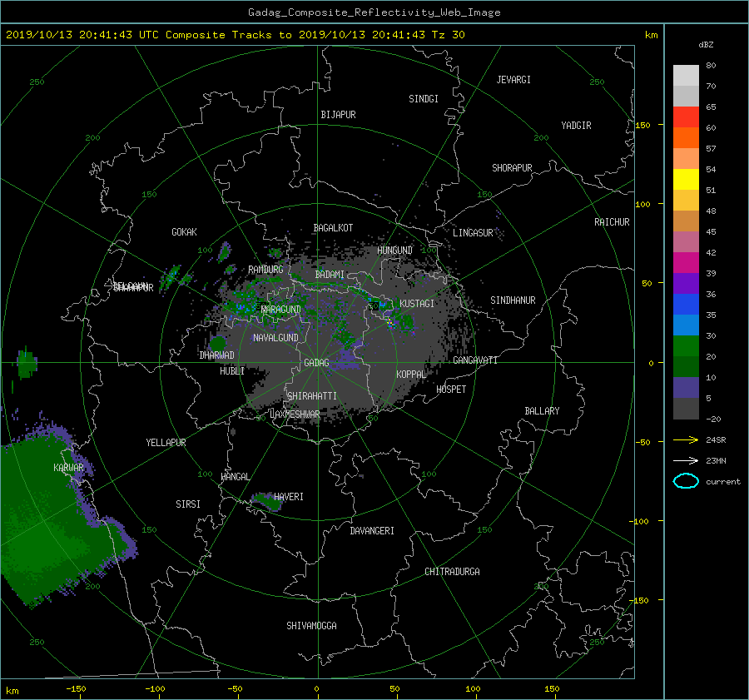Select the yellow 54 dBZ color swatch

[686, 179]
